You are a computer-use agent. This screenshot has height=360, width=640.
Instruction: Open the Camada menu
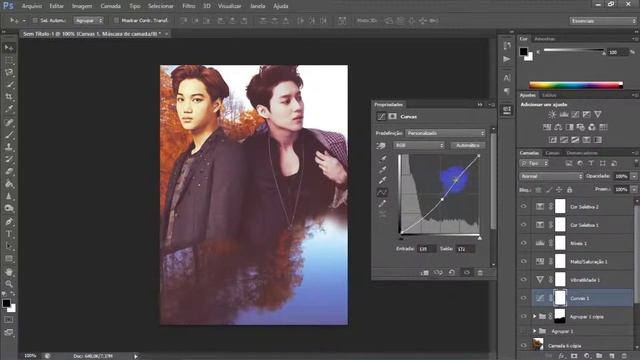click(x=111, y=6)
